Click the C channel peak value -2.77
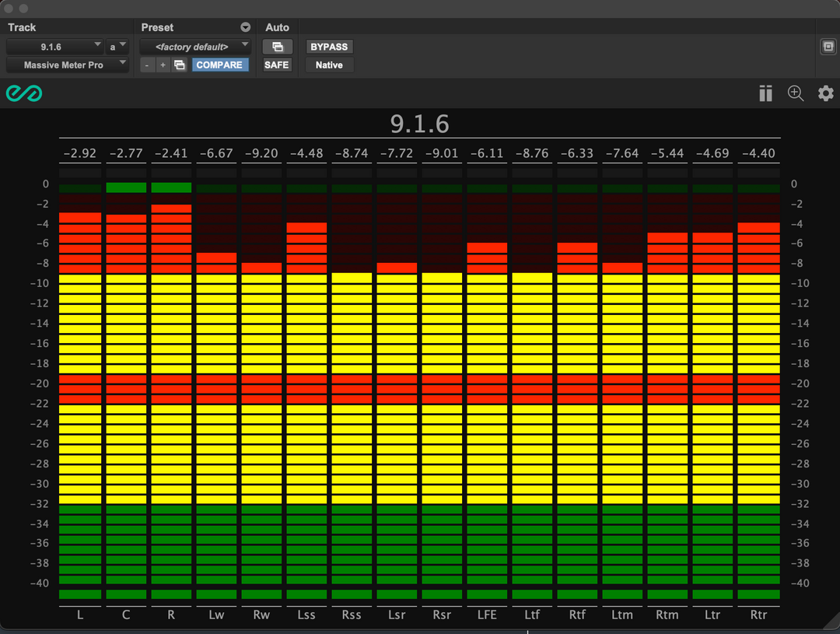Viewport: 840px width, 634px height. point(126,153)
